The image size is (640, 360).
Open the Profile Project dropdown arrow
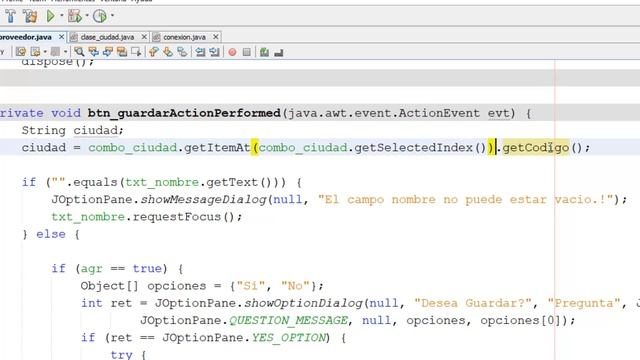pyautogui.click(x=112, y=16)
